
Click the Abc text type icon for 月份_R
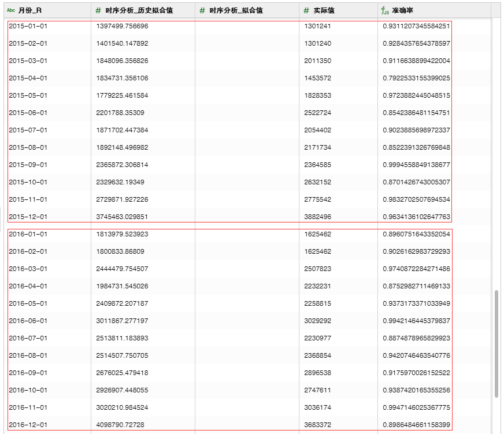10,10
